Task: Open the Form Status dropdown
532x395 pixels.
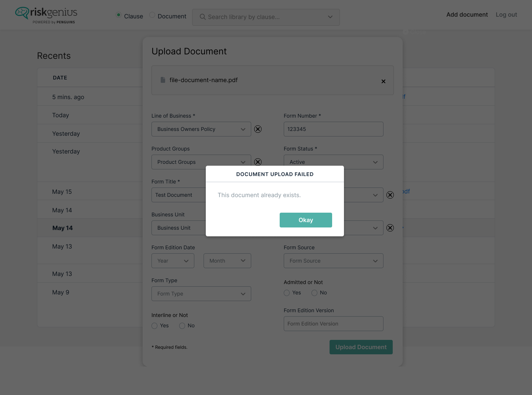Action: click(x=334, y=162)
